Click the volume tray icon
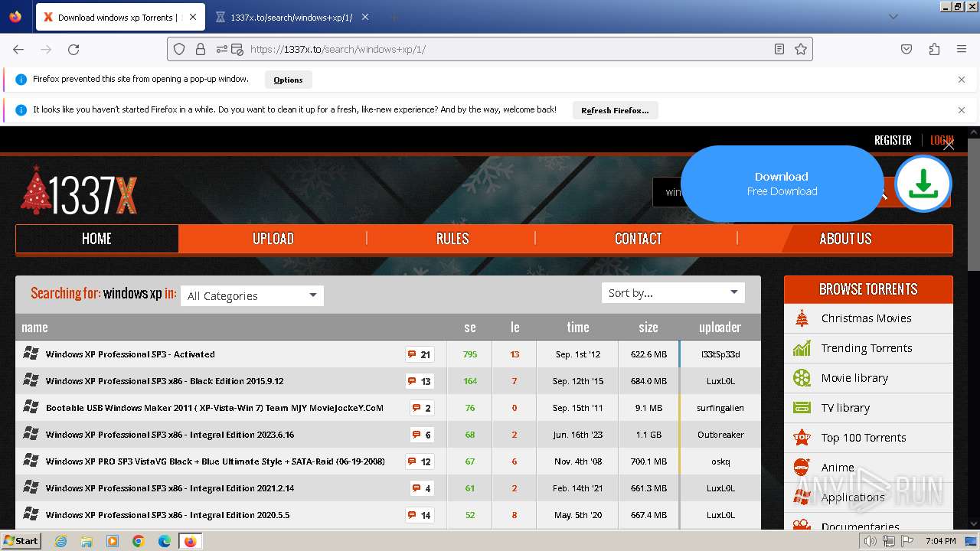The width and height of the screenshot is (980, 551). point(871,541)
